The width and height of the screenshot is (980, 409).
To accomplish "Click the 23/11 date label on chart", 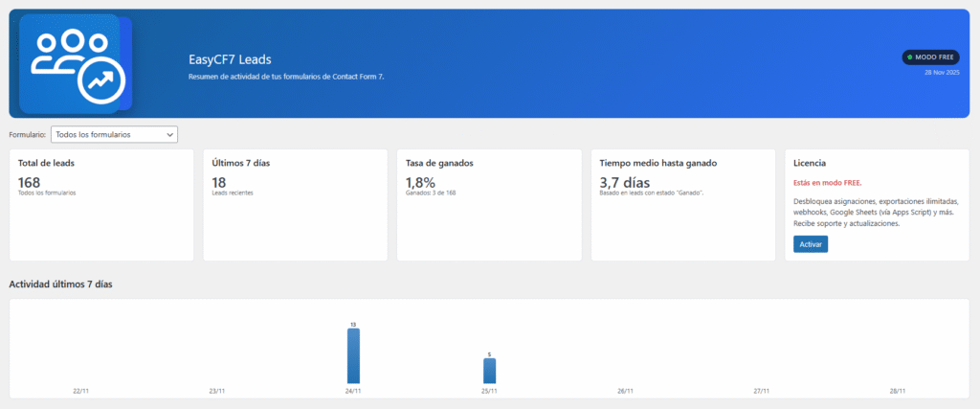I will click(x=217, y=391).
